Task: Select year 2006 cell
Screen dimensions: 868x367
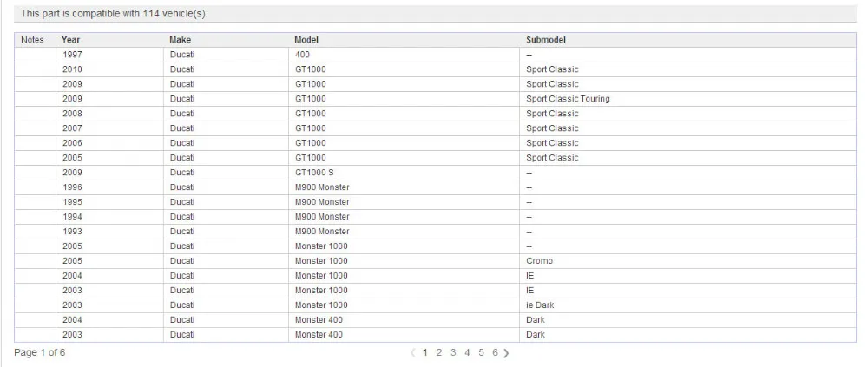Action: (73, 143)
